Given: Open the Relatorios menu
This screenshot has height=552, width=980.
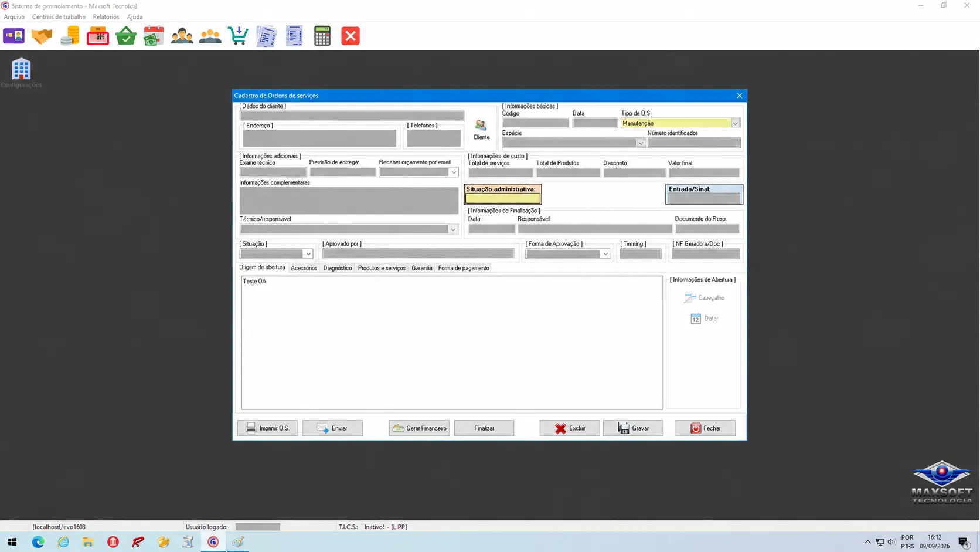Looking at the screenshot, I should (106, 17).
